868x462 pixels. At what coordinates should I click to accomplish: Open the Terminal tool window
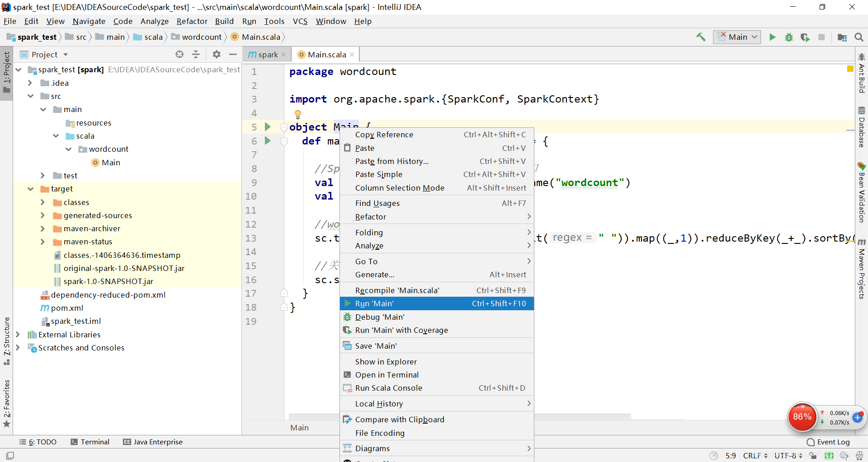pyautogui.click(x=90, y=442)
